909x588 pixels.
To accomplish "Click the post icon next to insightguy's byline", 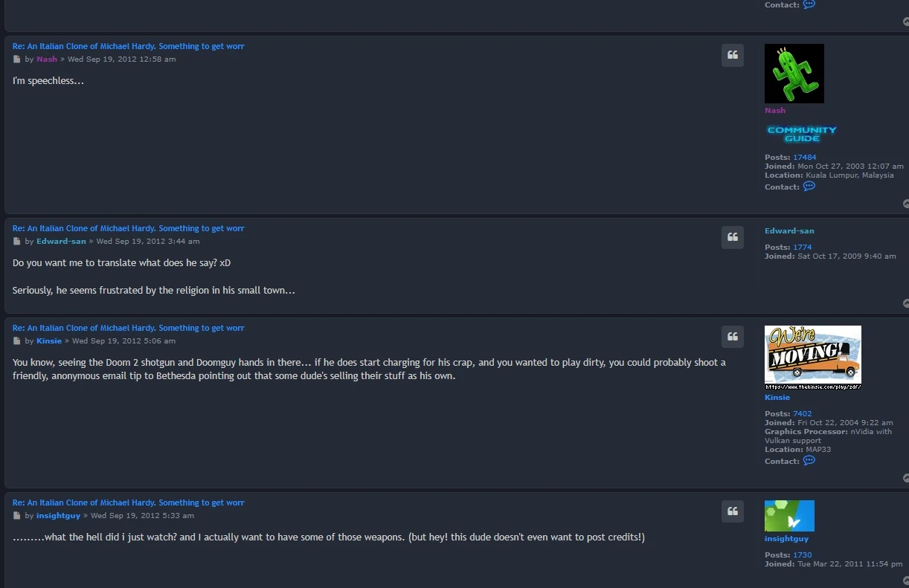I will (x=17, y=516).
